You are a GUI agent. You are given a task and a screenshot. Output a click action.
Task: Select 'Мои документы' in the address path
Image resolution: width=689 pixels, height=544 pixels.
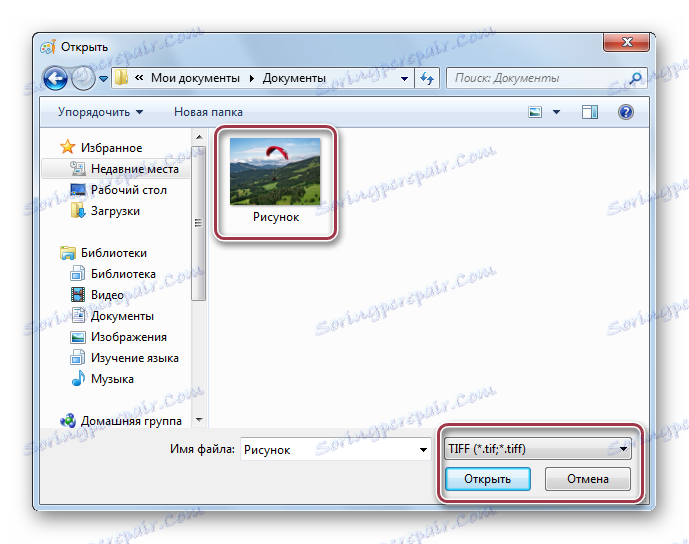click(195, 78)
